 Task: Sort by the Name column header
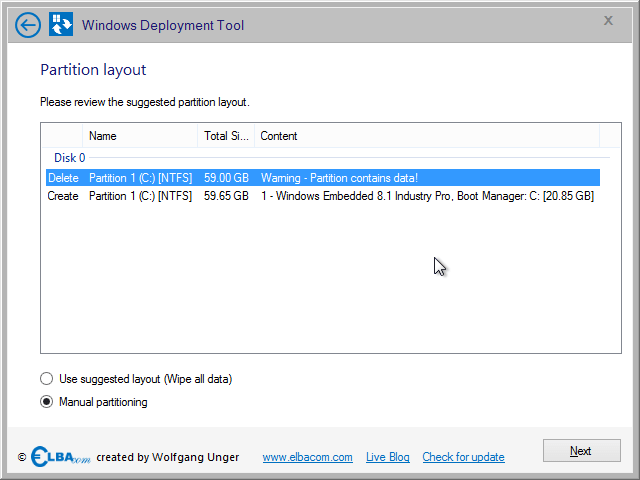click(x=140, y=136)
